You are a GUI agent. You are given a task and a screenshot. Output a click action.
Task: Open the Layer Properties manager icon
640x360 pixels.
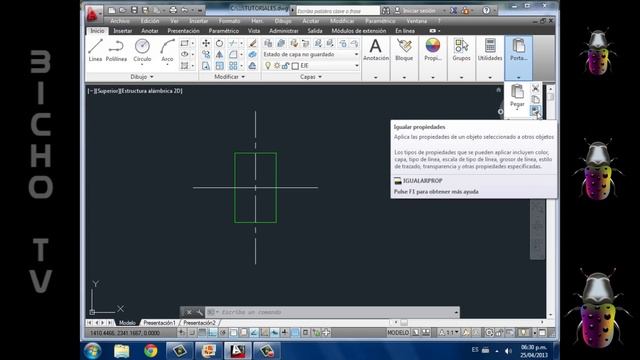(x=268, y=43)
